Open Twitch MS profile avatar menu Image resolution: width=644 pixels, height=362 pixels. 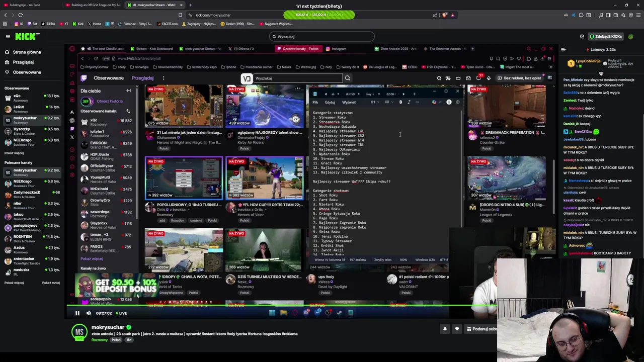(x=549, y=78)
